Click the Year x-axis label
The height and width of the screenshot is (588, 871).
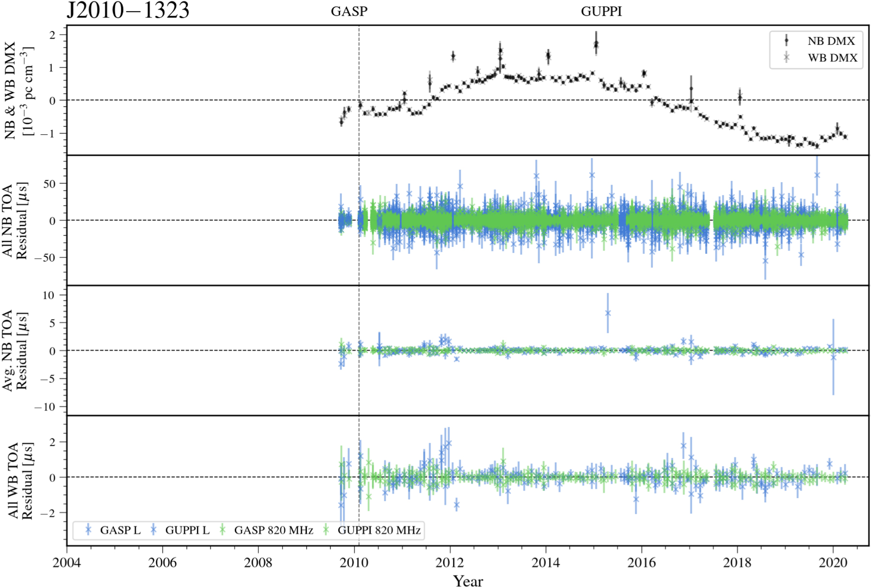(467, 581)
